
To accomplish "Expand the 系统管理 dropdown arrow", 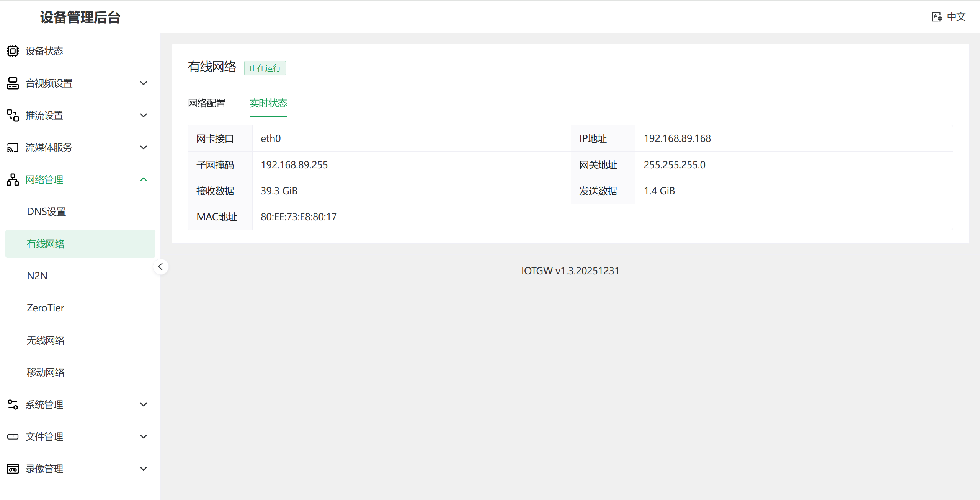I will [x=144, y=404].
